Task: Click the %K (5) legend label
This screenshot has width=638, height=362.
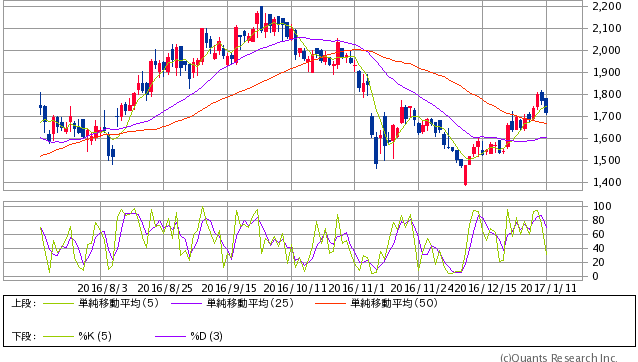Action: point(95,336)
